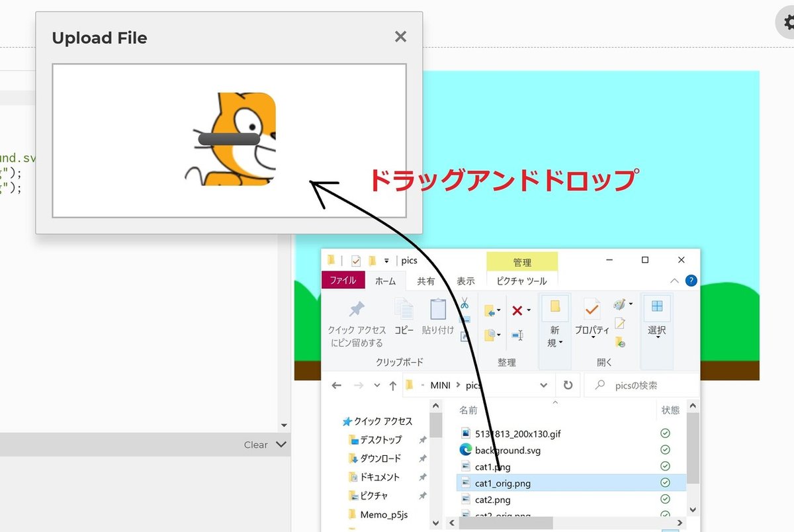Switch to the 表示 ribbon tab
The height and width of the screenshot is (532, 794).
pyautogui.click(x=466, y=280)
